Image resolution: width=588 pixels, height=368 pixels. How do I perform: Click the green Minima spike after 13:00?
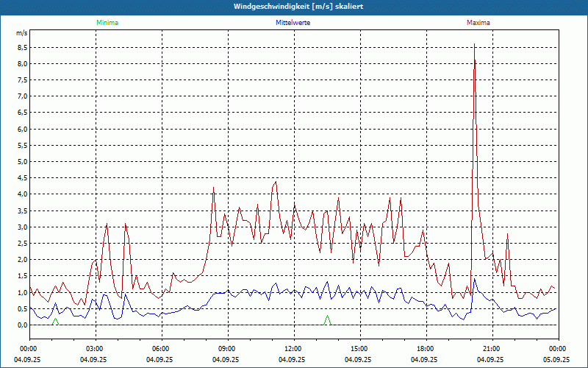coord(327,320)
